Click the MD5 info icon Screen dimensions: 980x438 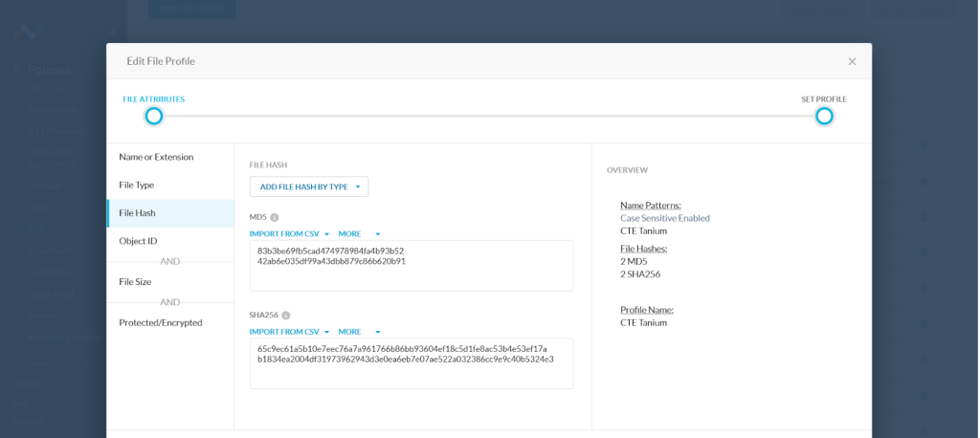[x=274, y=217]
